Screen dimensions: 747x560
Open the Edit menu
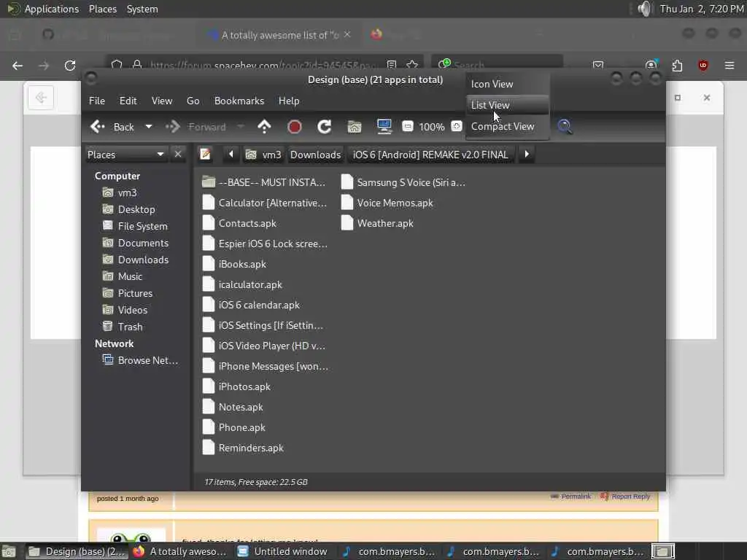coord(128,101)
